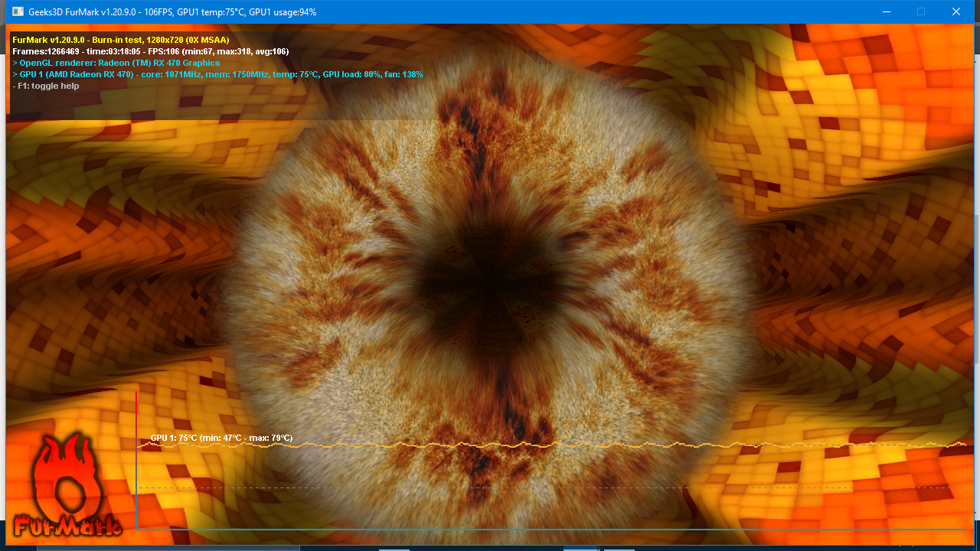The image size is (980, 551).
Task: Click the 'Frames:1266469' statistics line
Action: [x=151, y=51]
